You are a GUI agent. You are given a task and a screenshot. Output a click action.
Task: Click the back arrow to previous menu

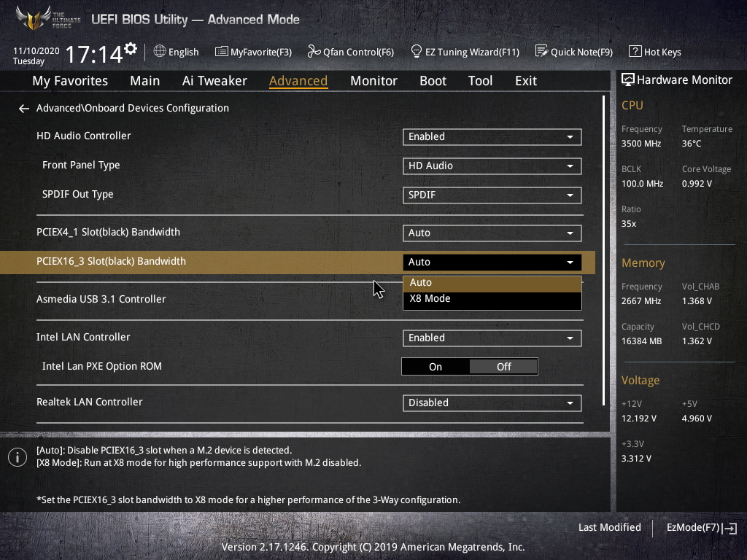(x=24, y=109)
